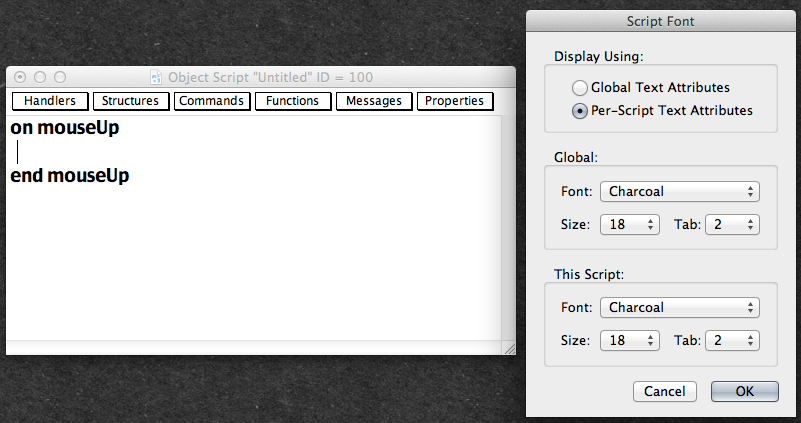Open the Global Tab dropdown

click(732, 225)
